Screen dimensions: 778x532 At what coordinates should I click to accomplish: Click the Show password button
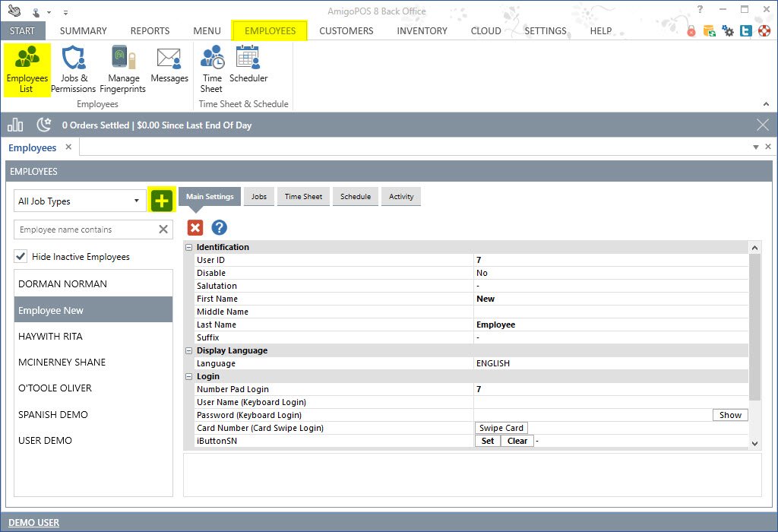click(x=730, y=415)
